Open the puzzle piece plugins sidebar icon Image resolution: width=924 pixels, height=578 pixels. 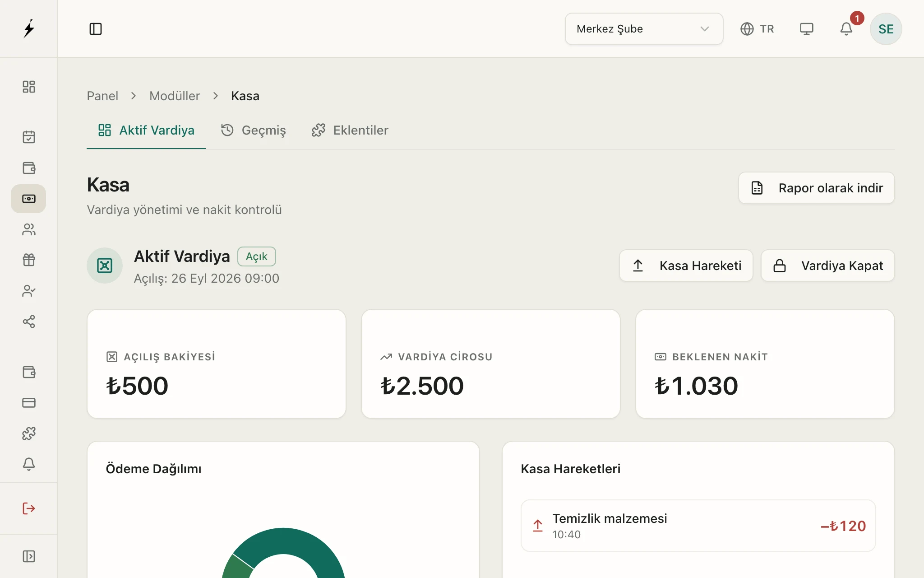tap(29, 433)
